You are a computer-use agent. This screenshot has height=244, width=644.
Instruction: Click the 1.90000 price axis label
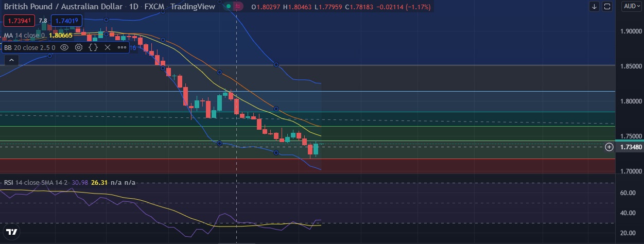631,31
